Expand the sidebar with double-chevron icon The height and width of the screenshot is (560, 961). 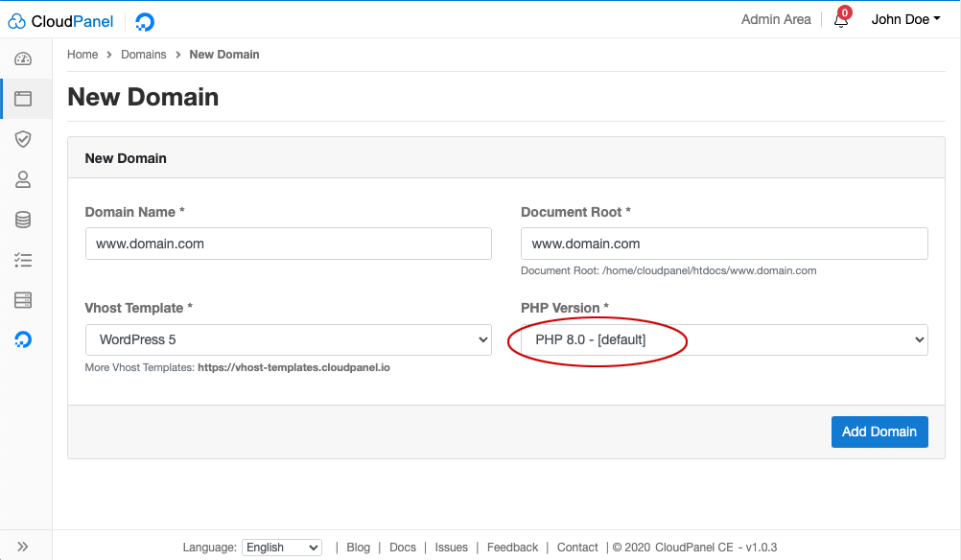[x=23, y=547]
